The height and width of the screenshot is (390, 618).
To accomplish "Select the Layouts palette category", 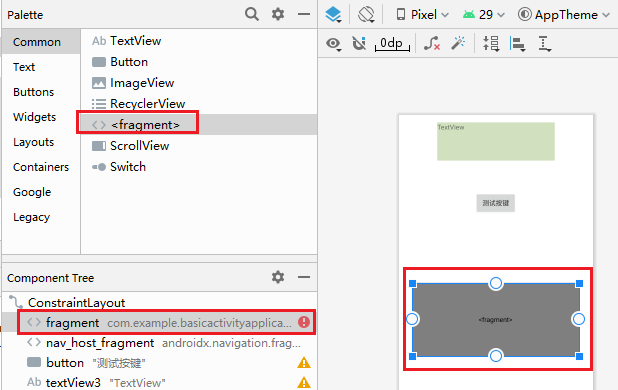I will [34, 142].
